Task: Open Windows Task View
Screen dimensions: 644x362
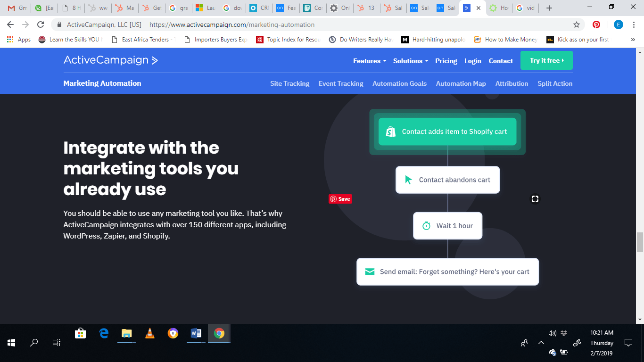Action: [57, 343]
